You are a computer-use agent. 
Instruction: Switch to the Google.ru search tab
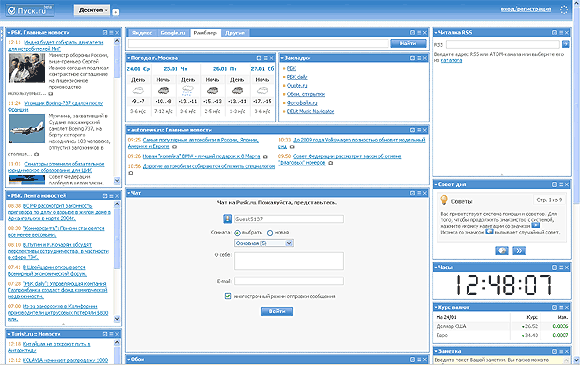tap(173, 33)
